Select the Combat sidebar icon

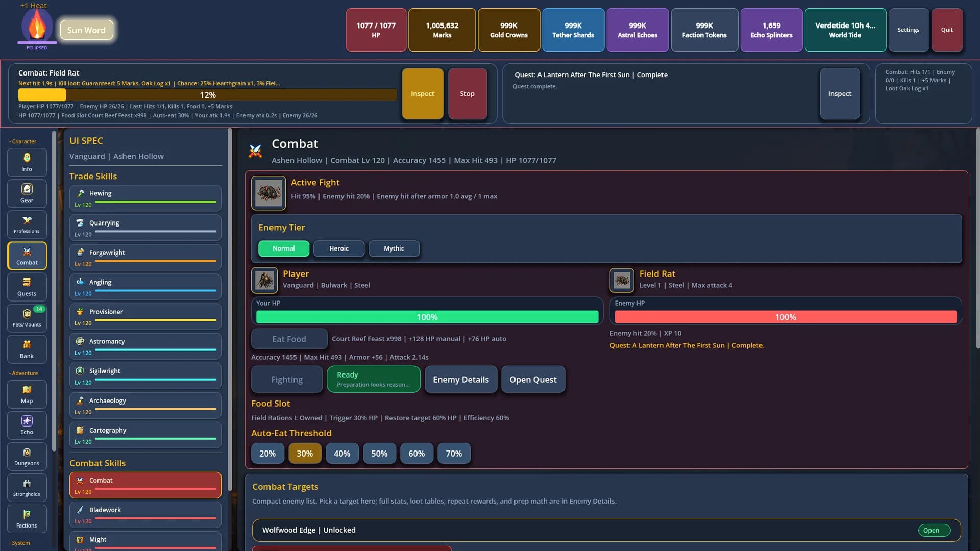click(27, 256)
